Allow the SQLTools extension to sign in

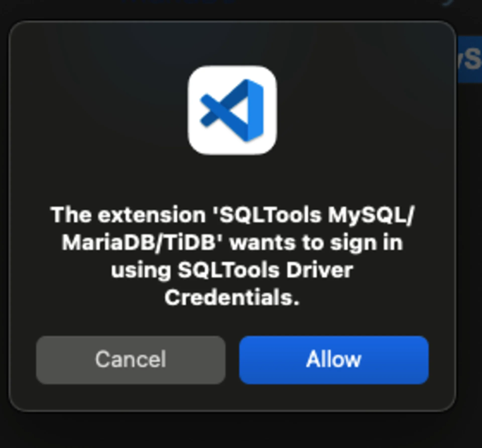[x=334, y=360]
